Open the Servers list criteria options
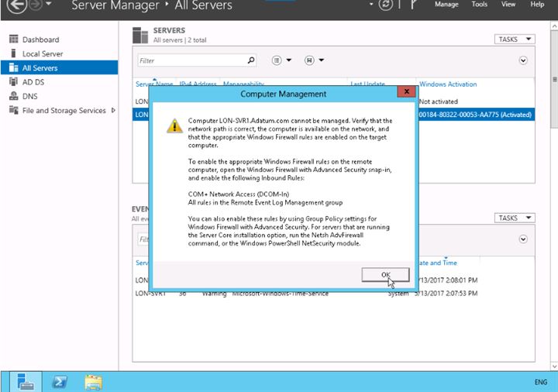 277,60
